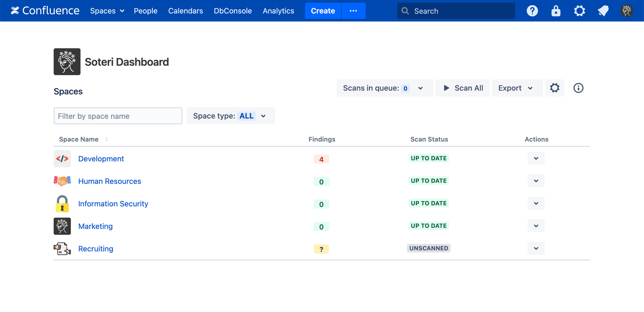
Task: Click the Development findings count 4
Action: tap(321, 159)
